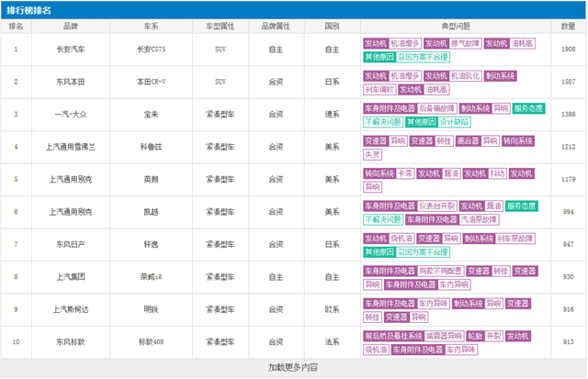Open the 凯越 car series
Viewport: 588px width, 379px height.
click(x=151, y=212)
